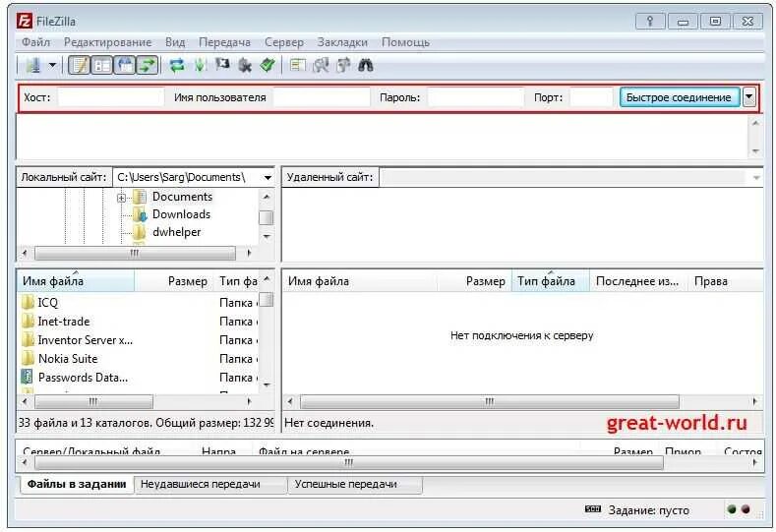
Task: Click the remote file list horizontal scrollbar
Action: click(490, 401)
